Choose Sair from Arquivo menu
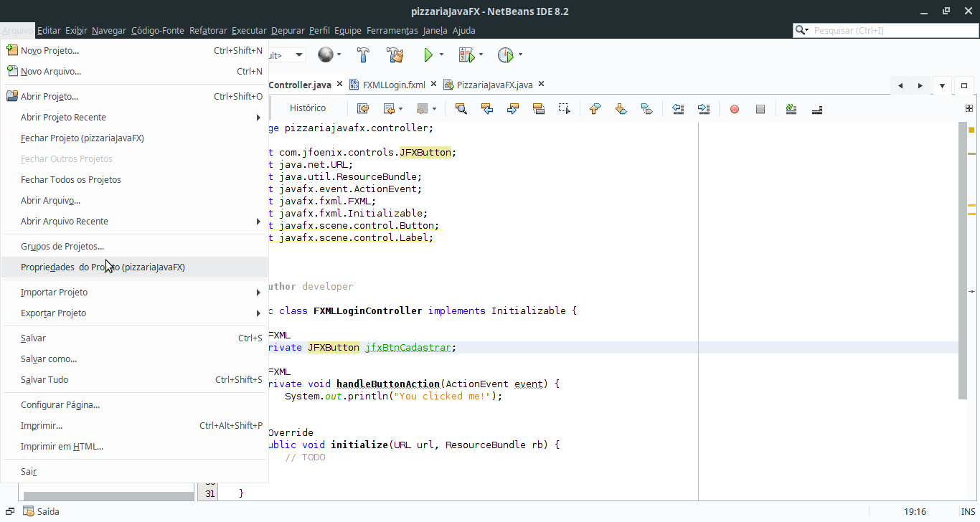Screen dimensions: 980x522 [134, 471]
